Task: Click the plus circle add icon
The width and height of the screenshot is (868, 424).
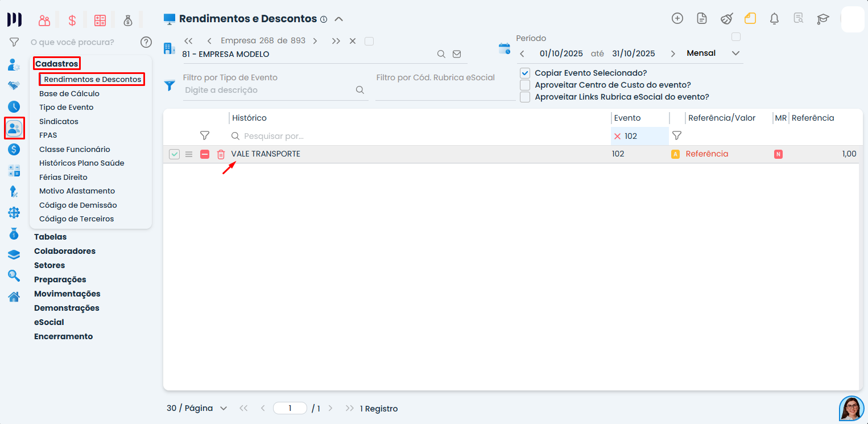Action: point(677,18)
